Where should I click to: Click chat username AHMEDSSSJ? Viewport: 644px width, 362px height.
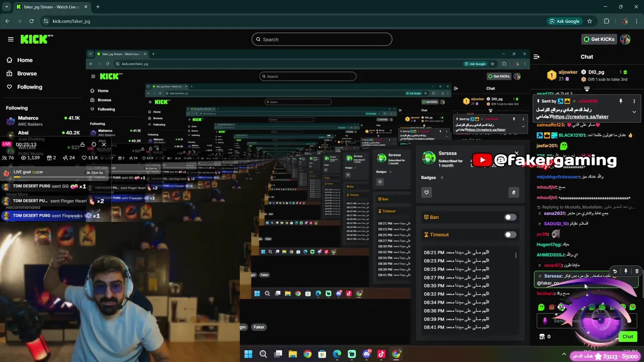pos(550,255)
